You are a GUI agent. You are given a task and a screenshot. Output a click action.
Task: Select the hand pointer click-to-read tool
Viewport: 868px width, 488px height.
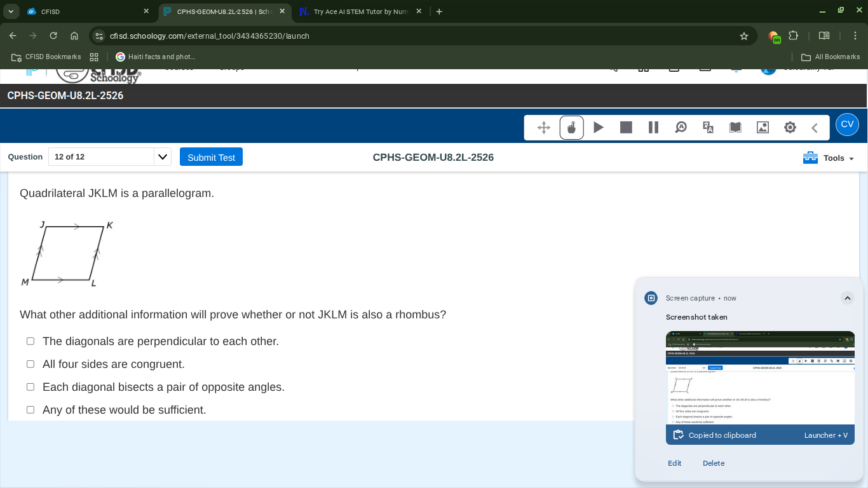(572, 128)
